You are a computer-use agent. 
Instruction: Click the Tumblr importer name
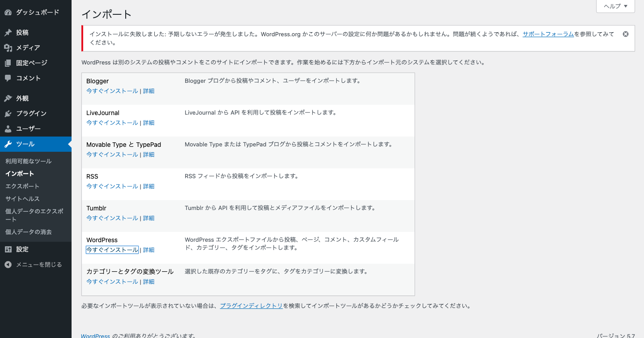[96, 208]
